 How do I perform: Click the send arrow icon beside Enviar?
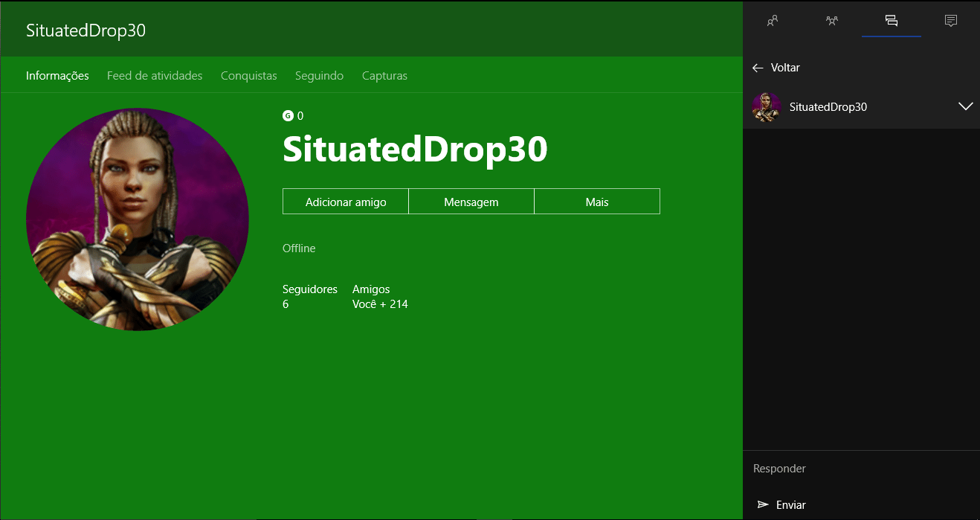[x=763, y=504]
